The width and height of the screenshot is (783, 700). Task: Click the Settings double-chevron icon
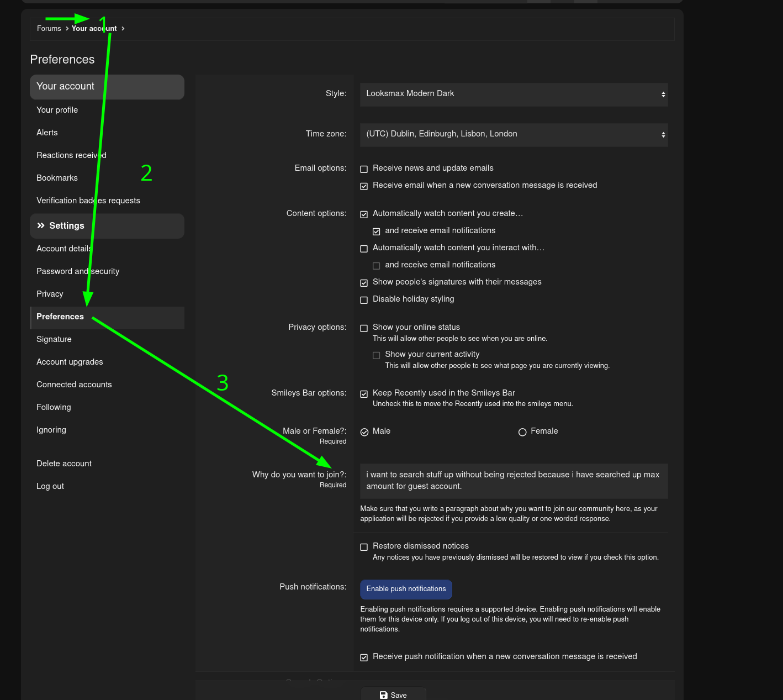[x=41, y=225]
